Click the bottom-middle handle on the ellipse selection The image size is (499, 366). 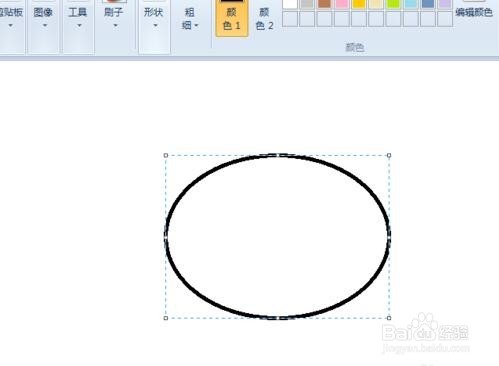[277, 318]
